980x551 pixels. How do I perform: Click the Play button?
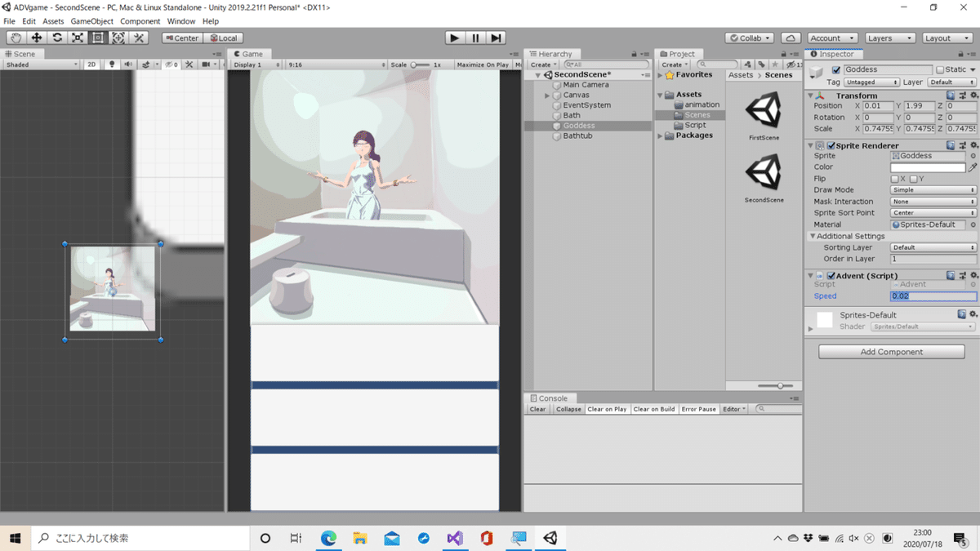click(x=455, y=38)
